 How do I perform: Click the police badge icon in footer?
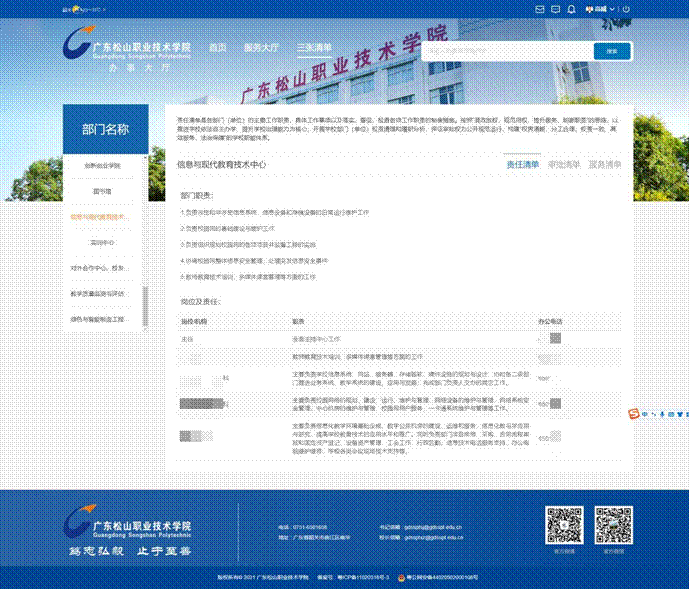click(401, 577)
